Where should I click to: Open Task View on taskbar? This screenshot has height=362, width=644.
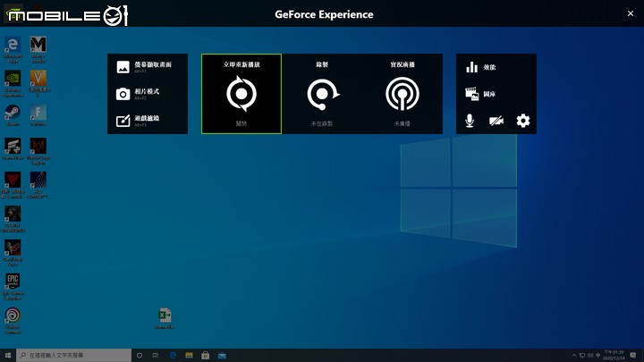point(156,355)
